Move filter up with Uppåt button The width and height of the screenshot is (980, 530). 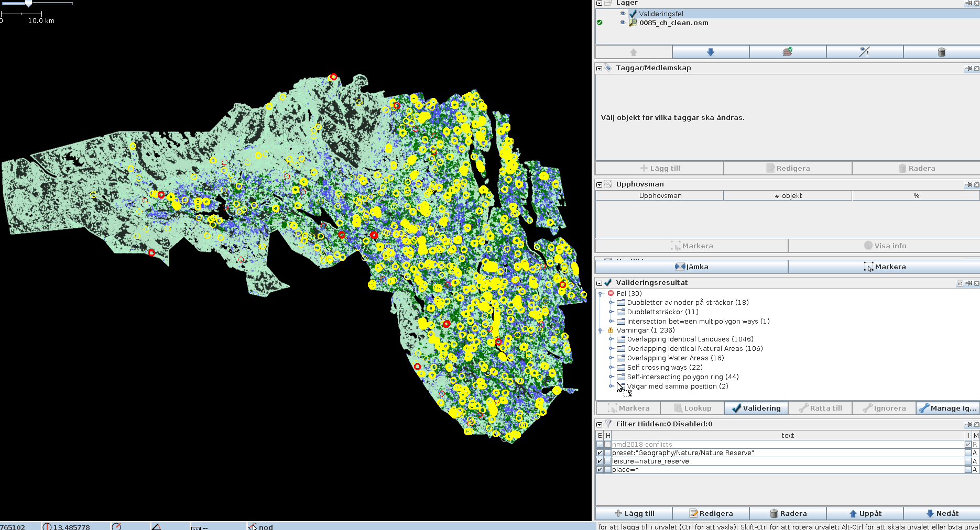tap(865, 513)
